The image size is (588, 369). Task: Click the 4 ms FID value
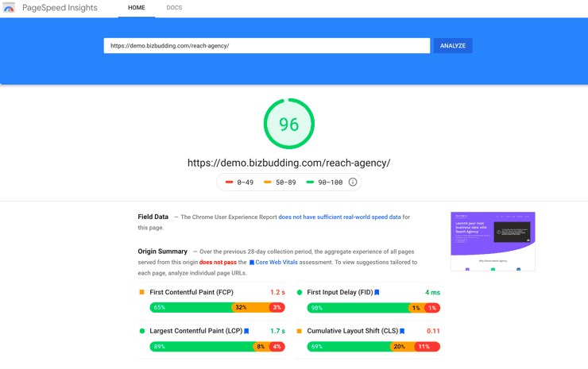click(x=432, y=292)
